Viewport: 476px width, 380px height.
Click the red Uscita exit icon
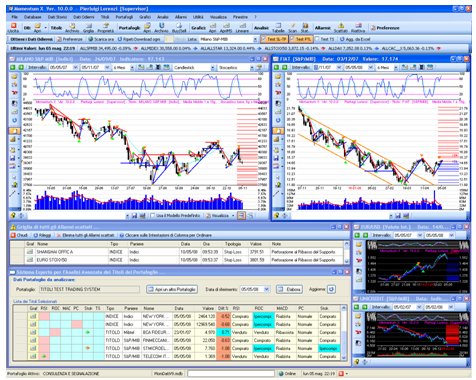coord(13,26)
